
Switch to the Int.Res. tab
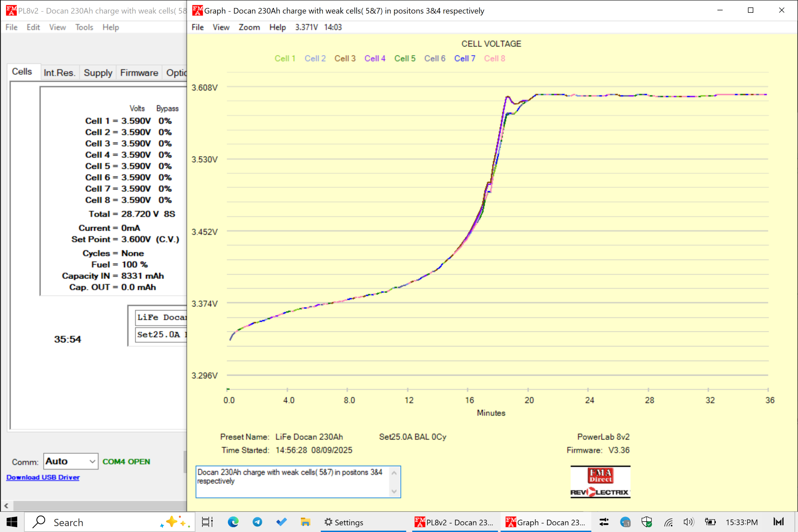click(x=59, y=73)
